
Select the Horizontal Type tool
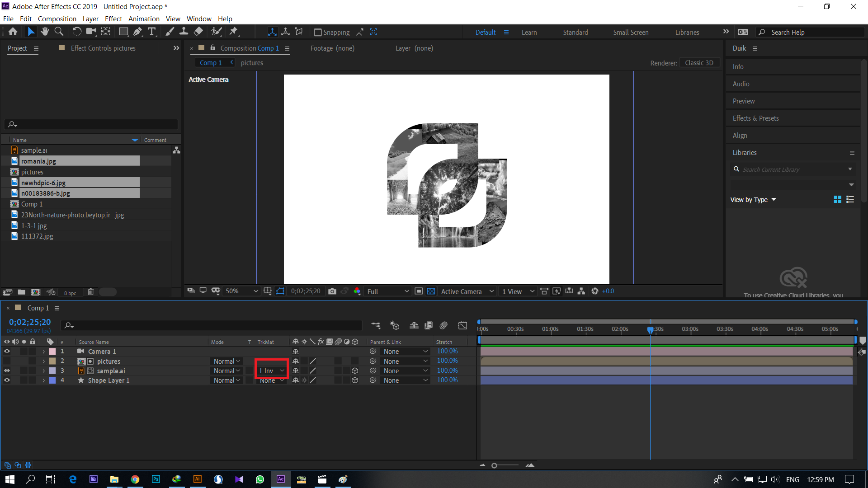[x=152, y=32]
